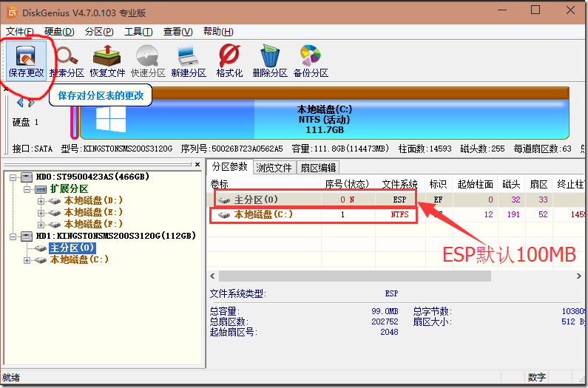
Task: Go to previous disk with left arrow
Action: coord(20,102)
